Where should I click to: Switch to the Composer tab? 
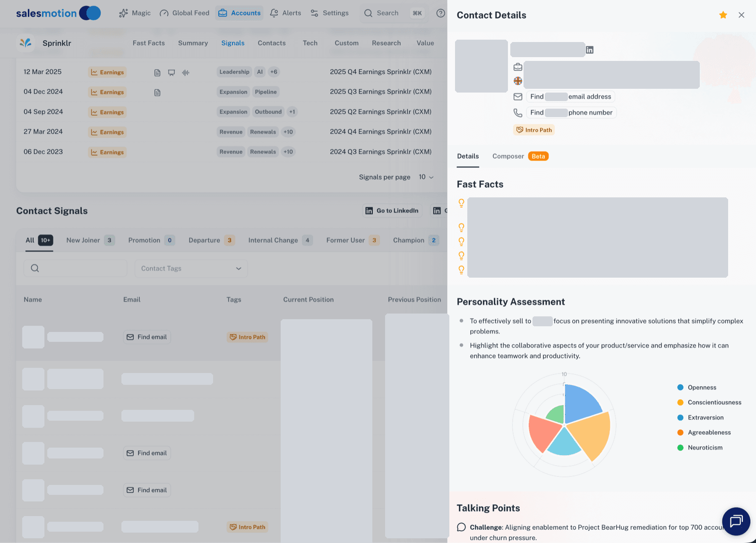(x=520, y=156)
